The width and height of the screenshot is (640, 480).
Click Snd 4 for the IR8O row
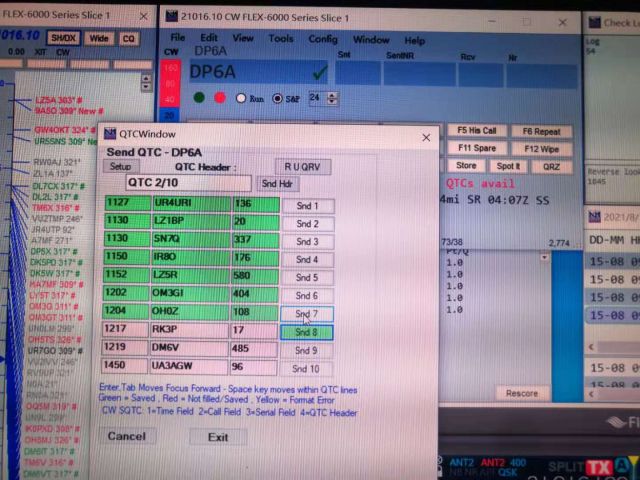tap(307, 260)
